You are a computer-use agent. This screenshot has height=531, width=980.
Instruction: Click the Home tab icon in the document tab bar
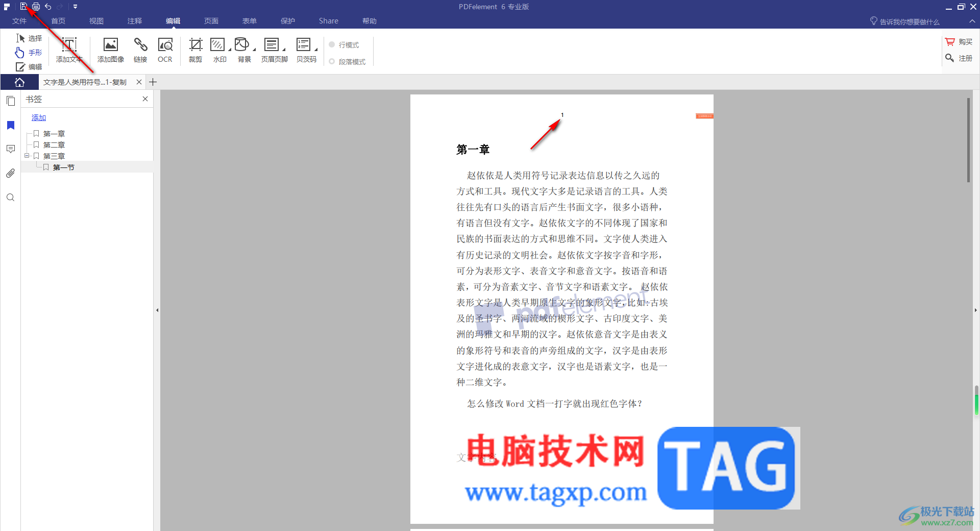19,82
